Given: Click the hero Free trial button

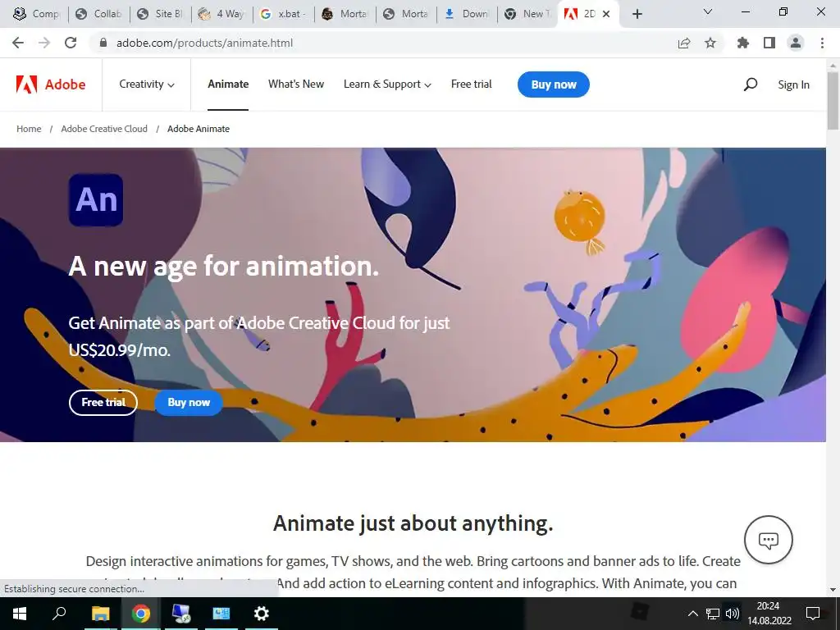Looking at the screenshot, I should (x=103, y=402).
